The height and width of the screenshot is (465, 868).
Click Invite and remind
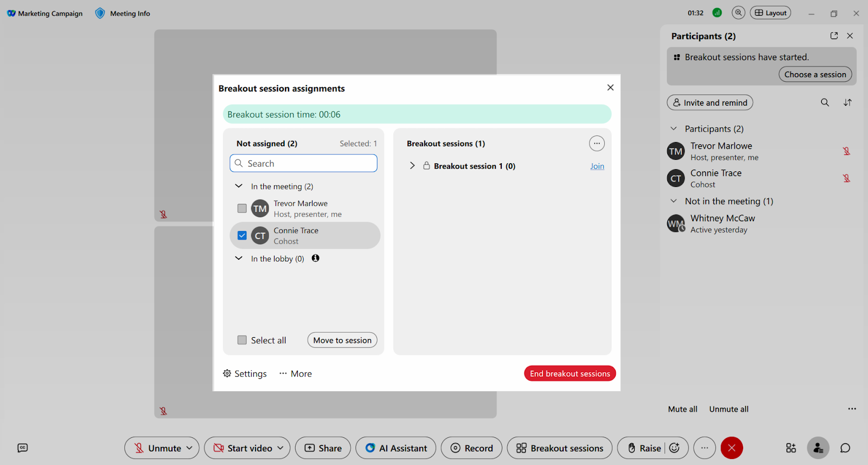click(x=710, y=102)
